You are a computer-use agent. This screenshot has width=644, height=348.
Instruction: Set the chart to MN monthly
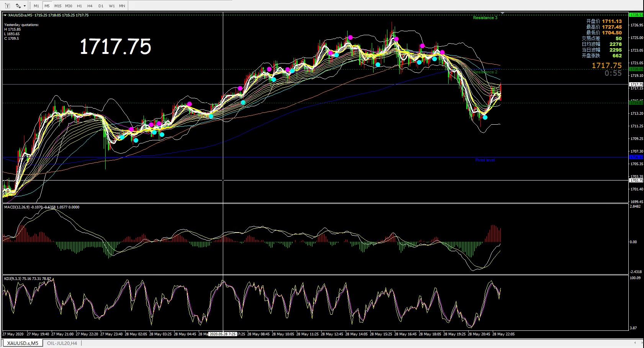[122, 6]
